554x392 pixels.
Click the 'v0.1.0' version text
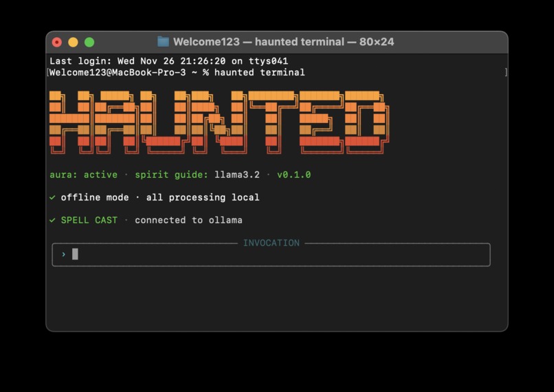294,174
